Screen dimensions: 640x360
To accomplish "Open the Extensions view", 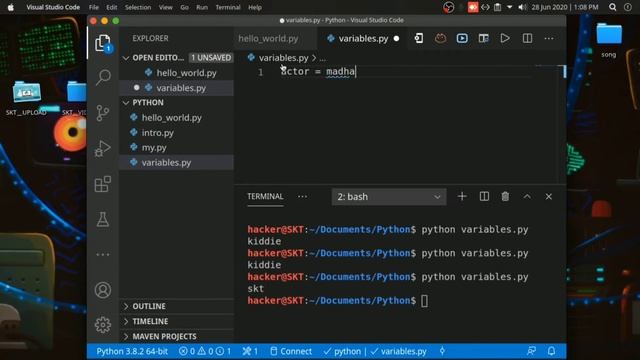I will coord(102,184).
